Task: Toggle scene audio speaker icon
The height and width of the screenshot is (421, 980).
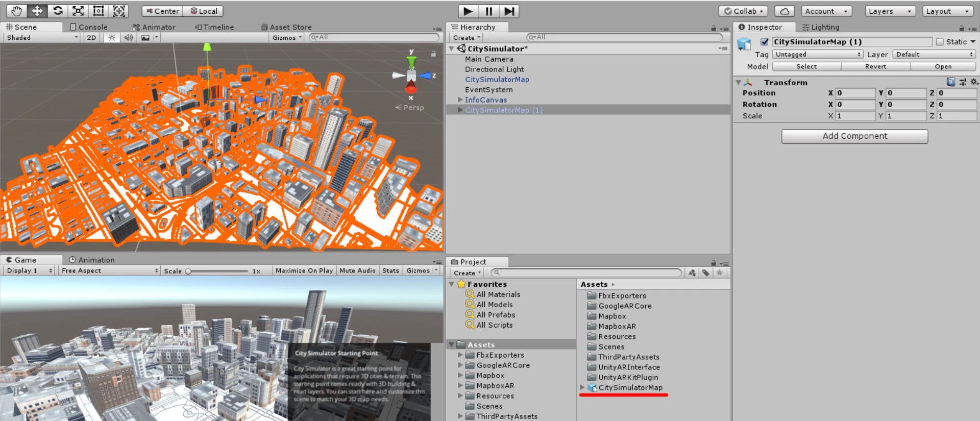Action: point(128,37)
